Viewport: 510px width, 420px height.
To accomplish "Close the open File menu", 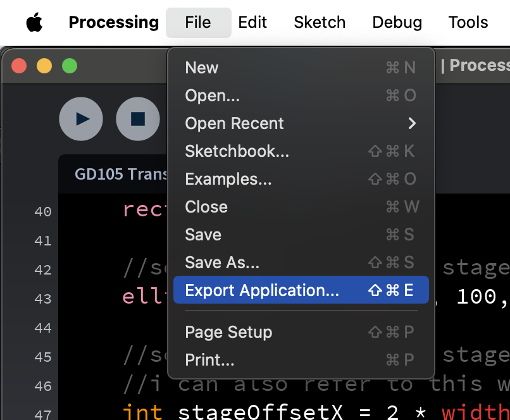I will (198, 22).
